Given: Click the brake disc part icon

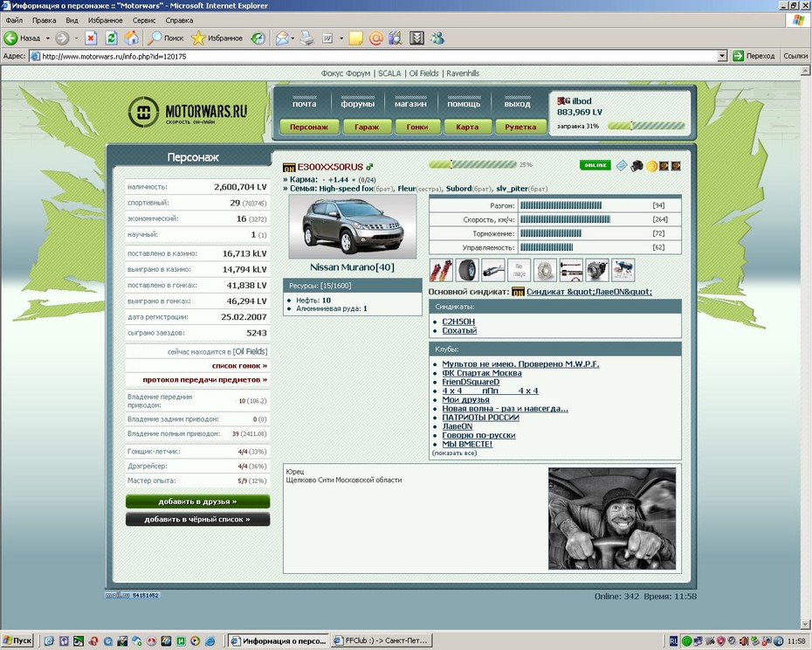Looking at the screenshot, I should click(546, 270).
